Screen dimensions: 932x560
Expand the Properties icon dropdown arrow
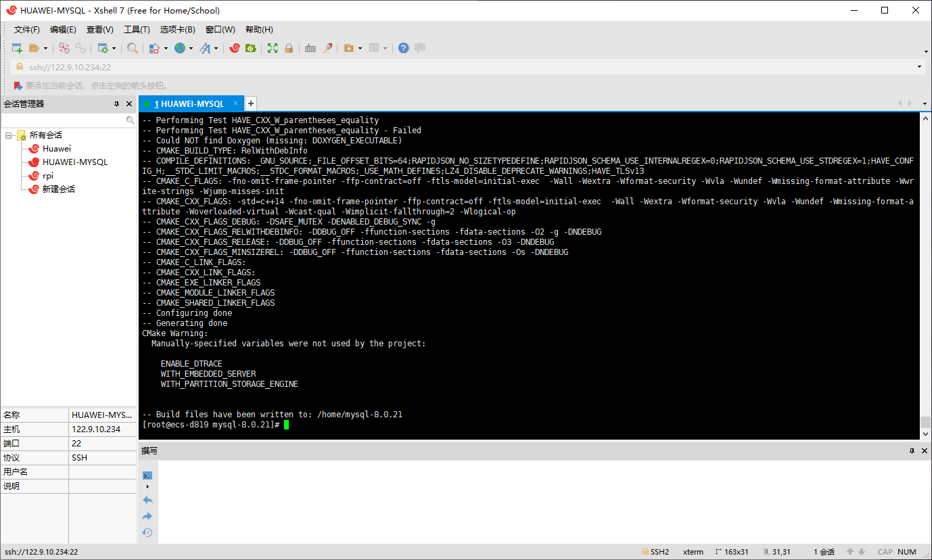point(114,48)
